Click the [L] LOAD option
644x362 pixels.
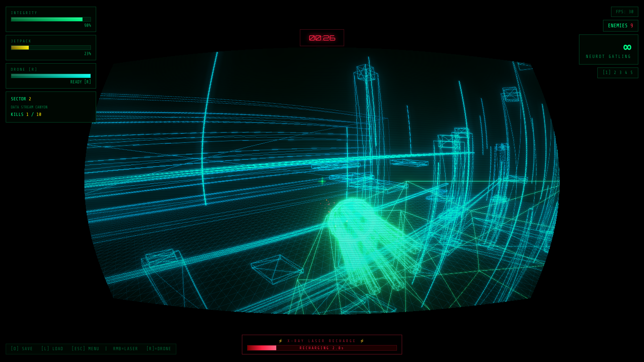pyautogui.click(x=52, y=349)
